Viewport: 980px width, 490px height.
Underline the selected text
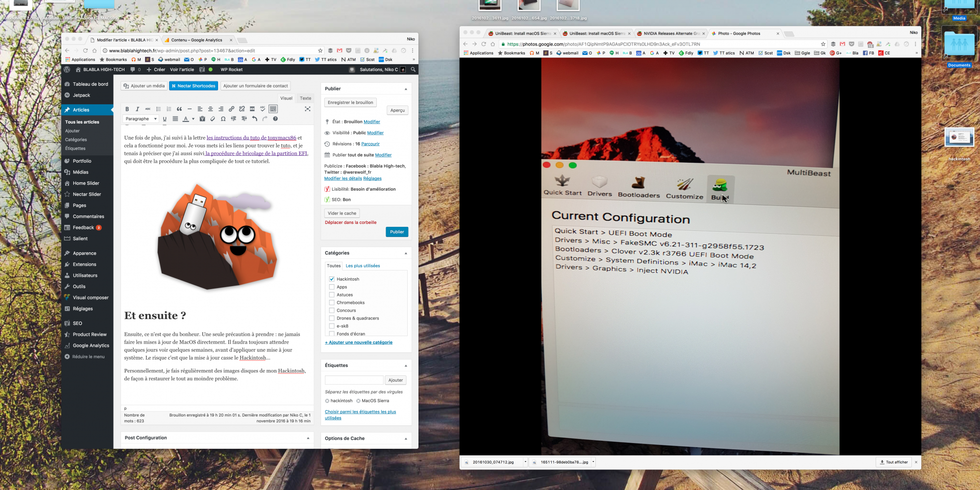165,119
